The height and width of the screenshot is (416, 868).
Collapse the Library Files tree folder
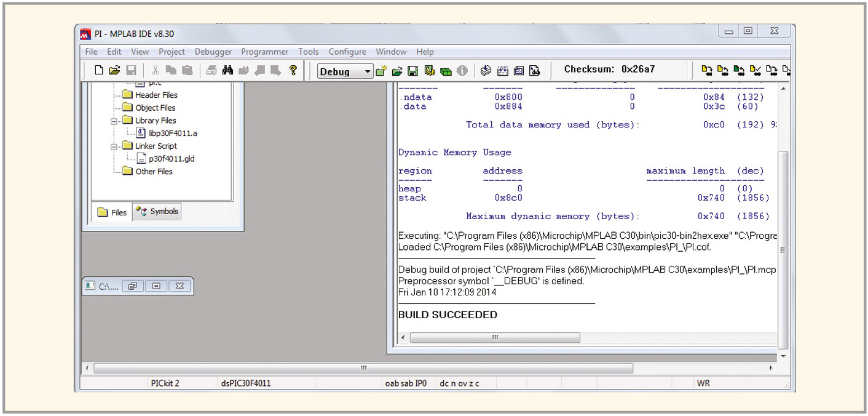(114, 121)
